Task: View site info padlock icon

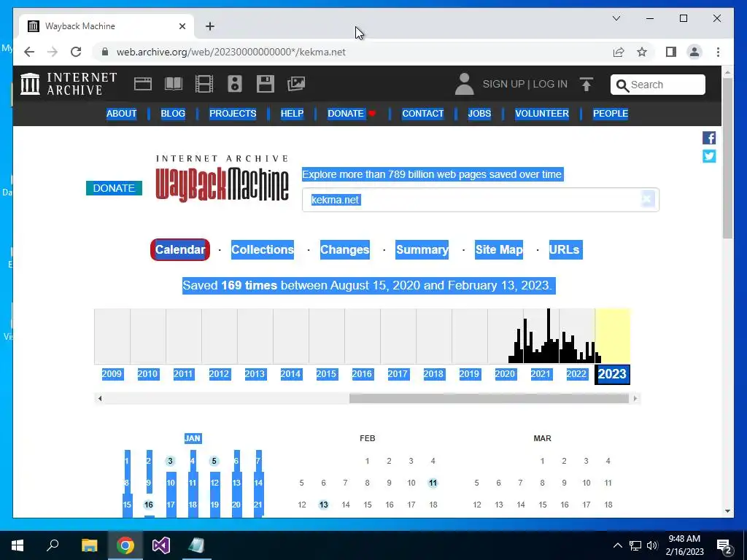Action: (x=105, y=52)
